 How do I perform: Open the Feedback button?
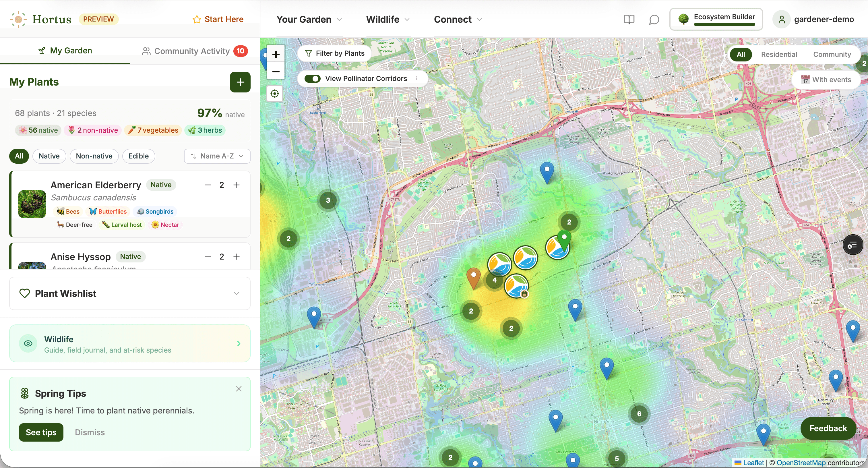[x=828, y=428]
